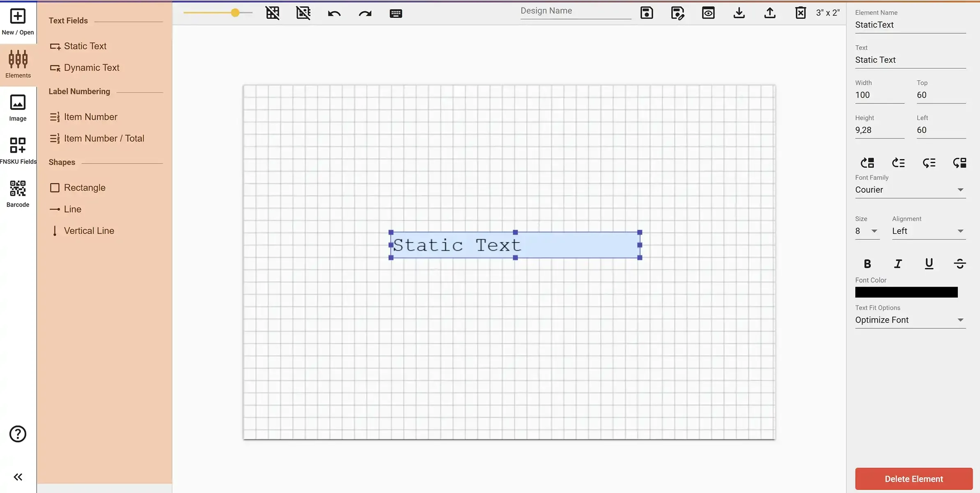The image size is (980, 493).
Task: Add an Item Number element
Action: point(83,117)
